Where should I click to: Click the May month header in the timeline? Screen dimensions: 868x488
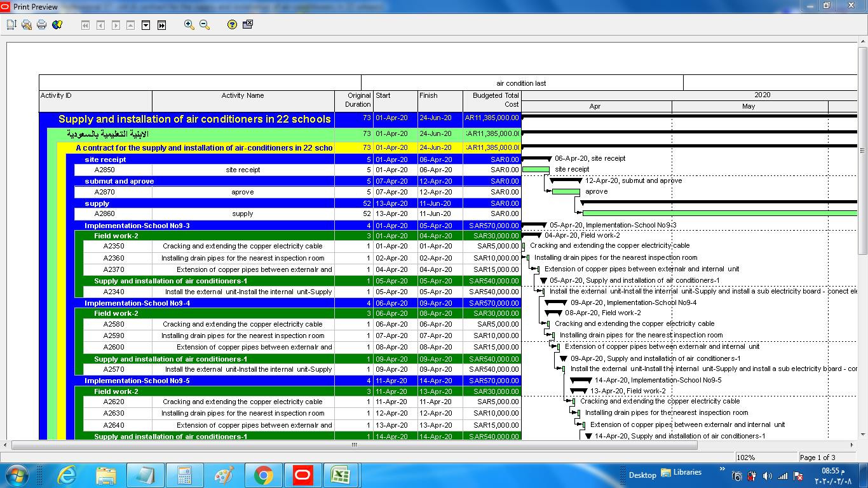click(749, 107)
